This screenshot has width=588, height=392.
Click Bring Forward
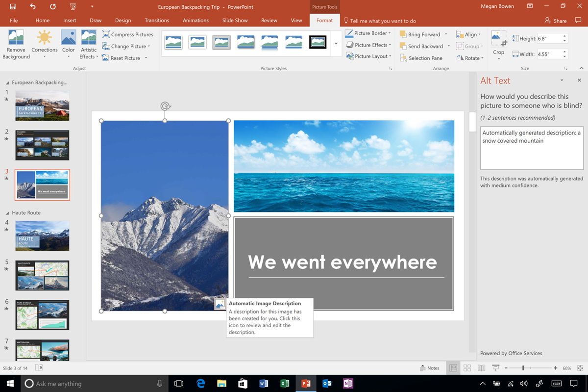click(x=422, y=34)
